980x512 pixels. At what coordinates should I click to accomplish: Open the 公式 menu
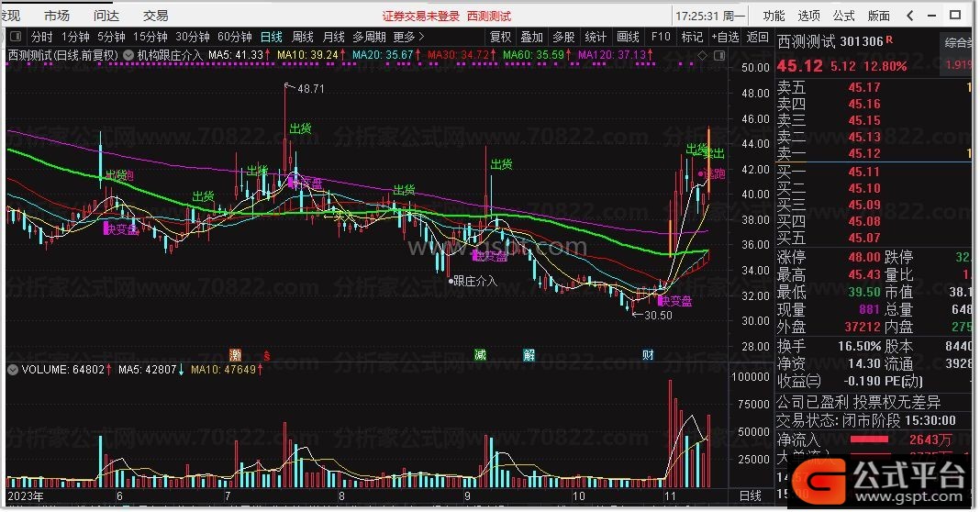[844, 16]
